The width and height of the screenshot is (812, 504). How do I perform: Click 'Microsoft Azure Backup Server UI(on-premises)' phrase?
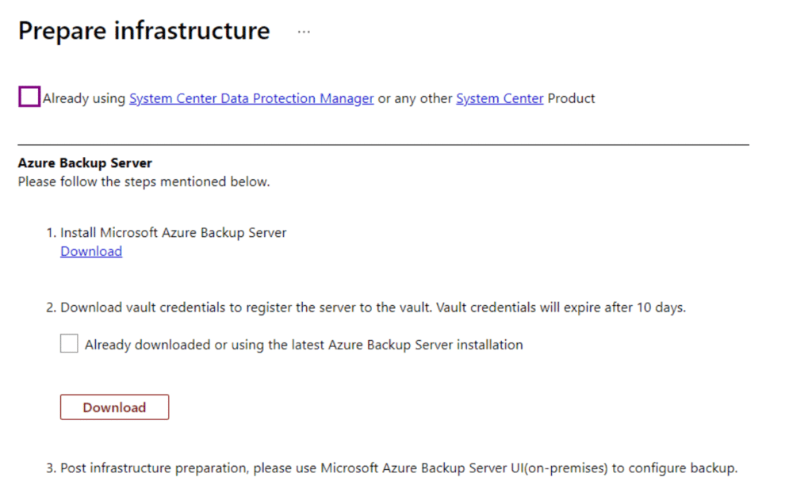tap(464, 468)
